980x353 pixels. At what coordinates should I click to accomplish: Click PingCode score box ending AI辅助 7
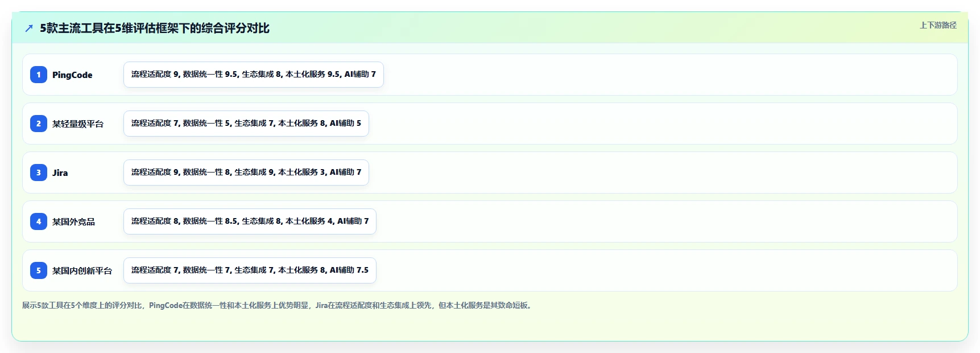pos(254,75)
